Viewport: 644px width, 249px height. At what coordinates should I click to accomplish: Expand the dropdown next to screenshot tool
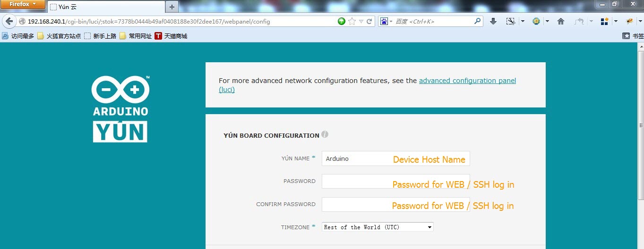click(523, 21)
